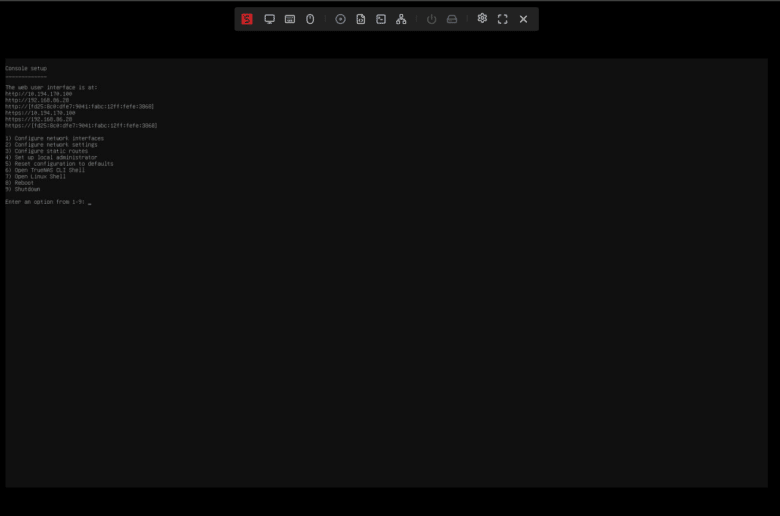Viewport: 780px width, 516px height.
Task: Open the network topology icon
Action: pos(401,19)
